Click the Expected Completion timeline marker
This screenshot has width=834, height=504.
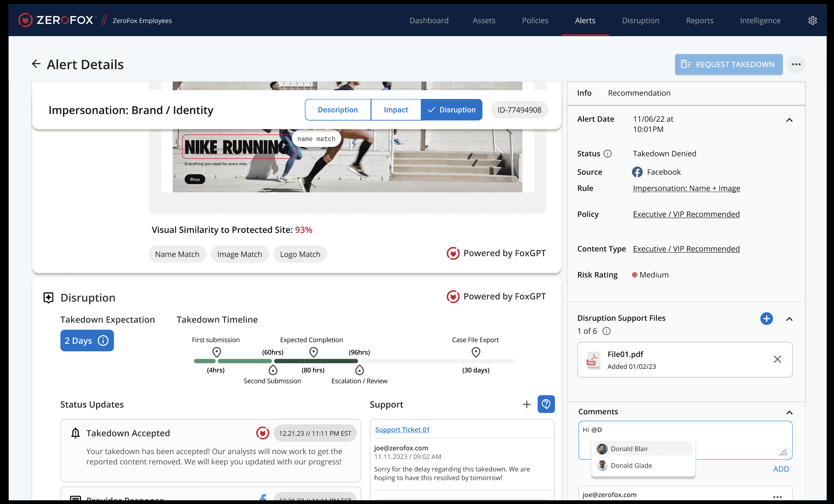pyautogui.click(x=314, y=352)
